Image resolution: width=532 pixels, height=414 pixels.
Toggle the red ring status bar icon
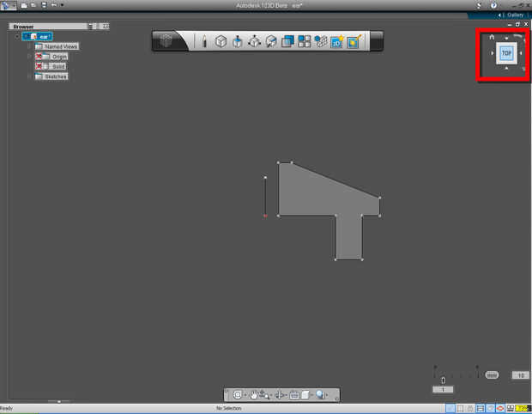point(500,408)
